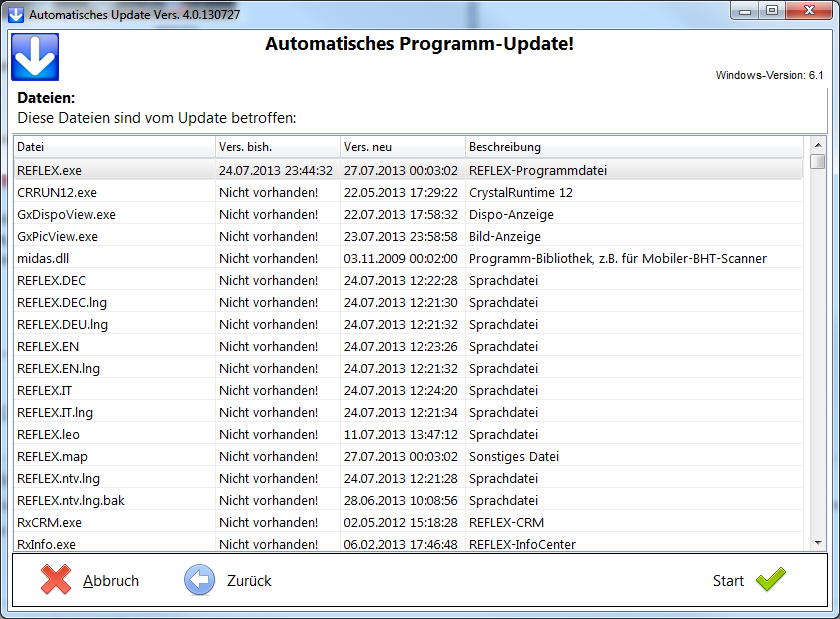
Task: Sort by the Datei column header
Action: (x=114, y=147)
